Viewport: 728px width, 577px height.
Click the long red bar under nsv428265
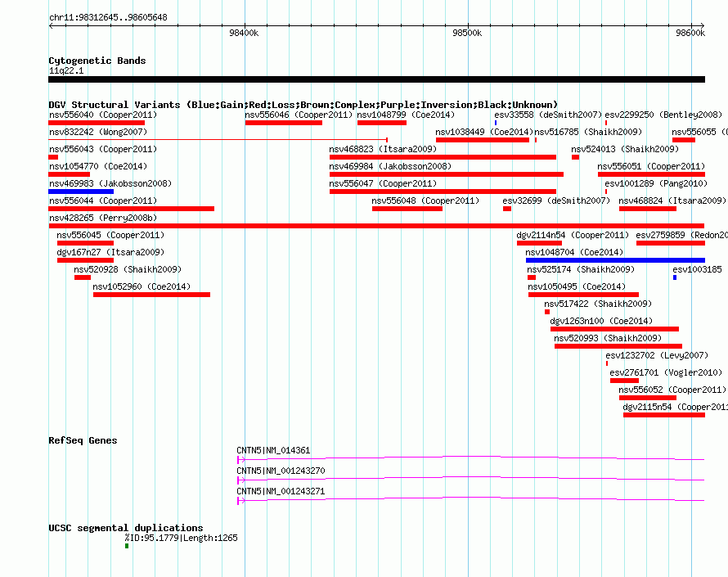tap(376, 226)
